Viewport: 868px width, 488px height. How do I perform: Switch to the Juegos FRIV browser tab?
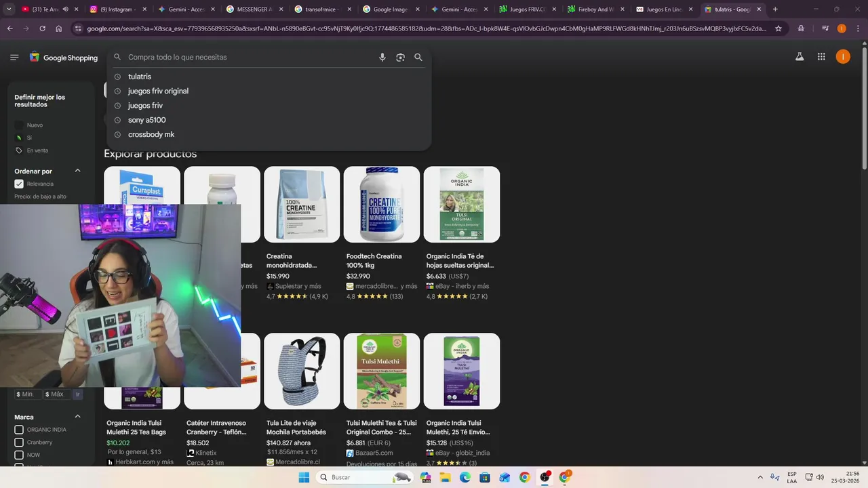(x=526, y=9)
